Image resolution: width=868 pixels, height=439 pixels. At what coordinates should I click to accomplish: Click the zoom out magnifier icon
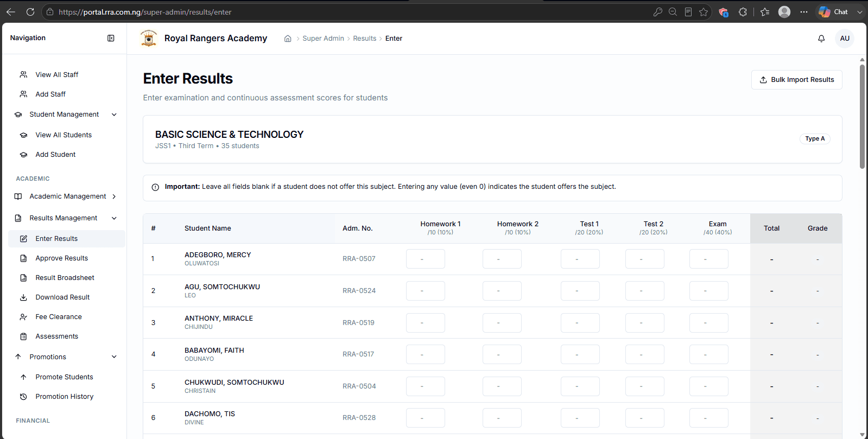tap(673, 12)
